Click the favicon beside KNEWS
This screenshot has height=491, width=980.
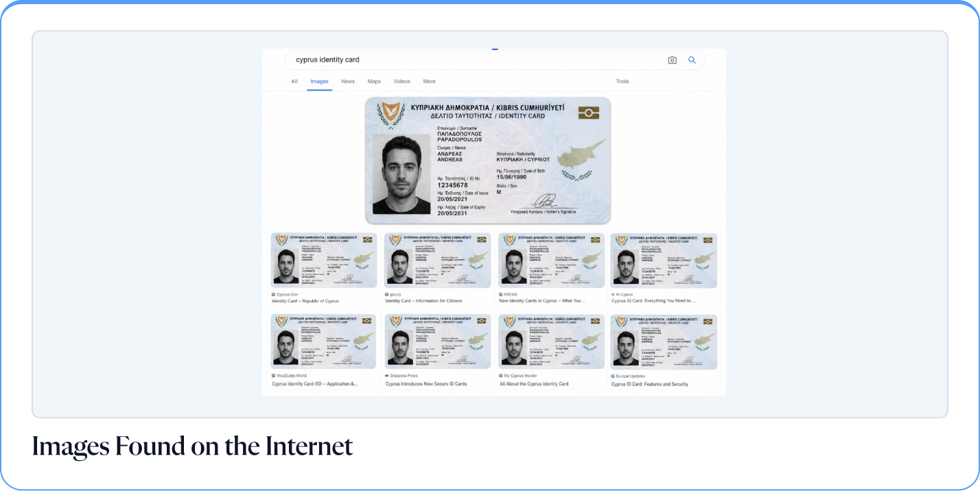pos(501,294)
